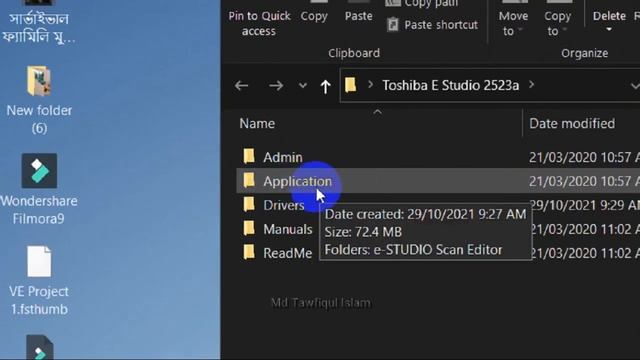
Task: Click the address bar folder icon
Action: [x=351, y=85]
